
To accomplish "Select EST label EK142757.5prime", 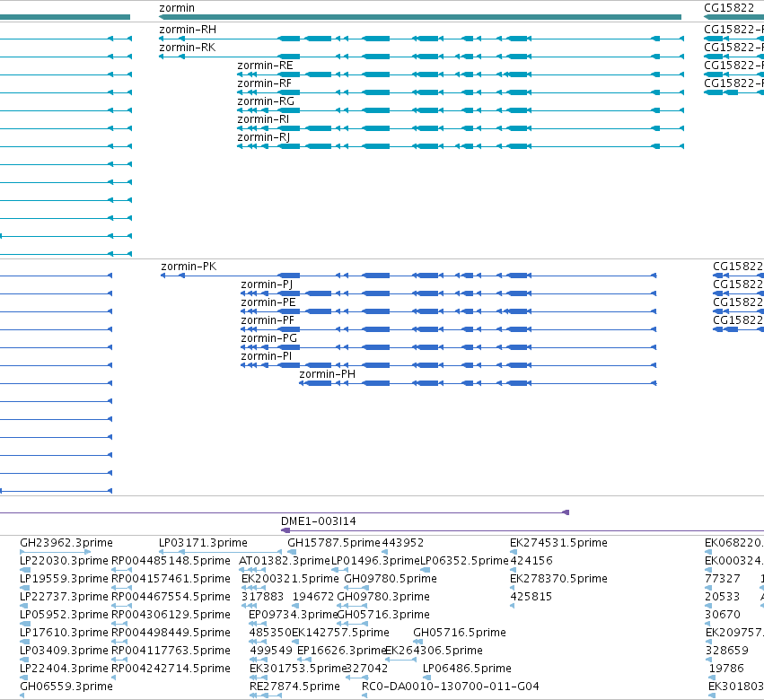I will (x=340, y=633).
